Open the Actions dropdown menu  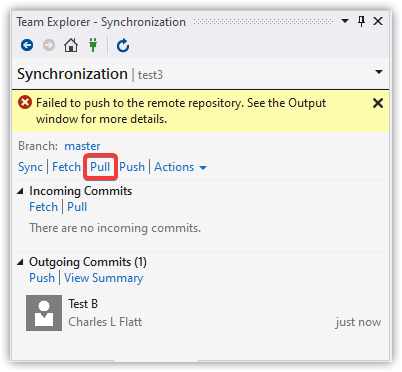click(x=180, y=167)
